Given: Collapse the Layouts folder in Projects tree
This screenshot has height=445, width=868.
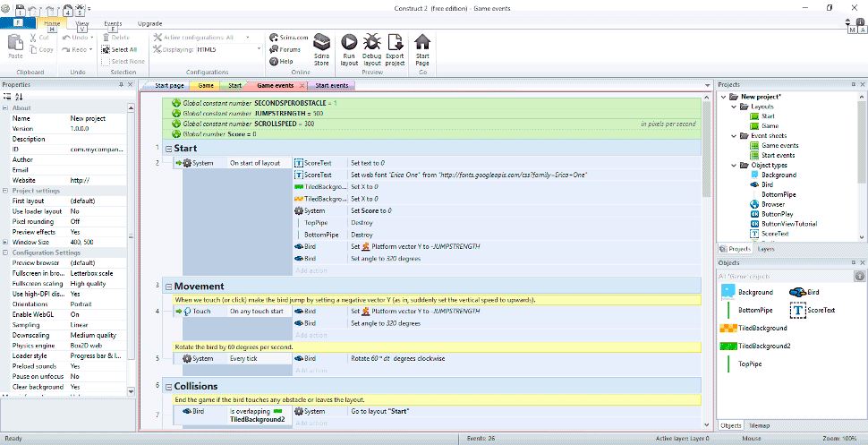Looking at the screenshot, I should click(x=735, y=107).
